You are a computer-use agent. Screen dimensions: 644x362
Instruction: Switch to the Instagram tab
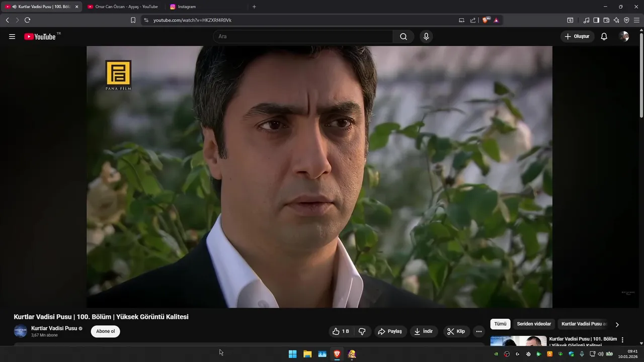click(x=206, y=7)
